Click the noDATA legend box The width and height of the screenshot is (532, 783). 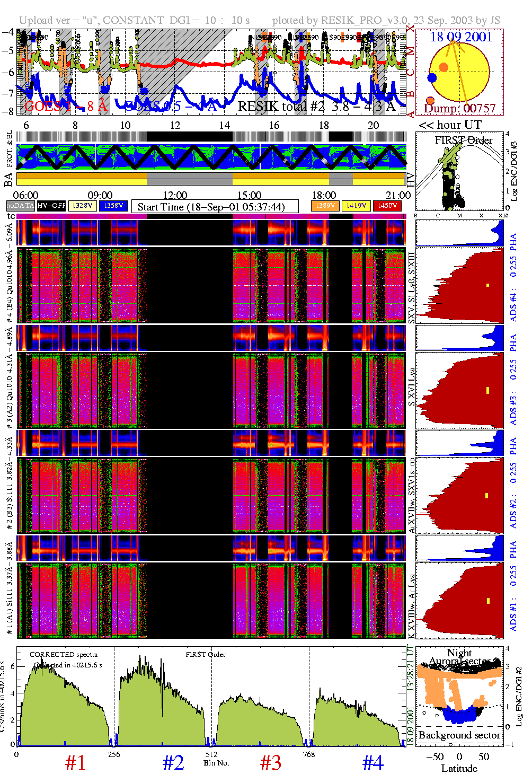pos(21,206)
